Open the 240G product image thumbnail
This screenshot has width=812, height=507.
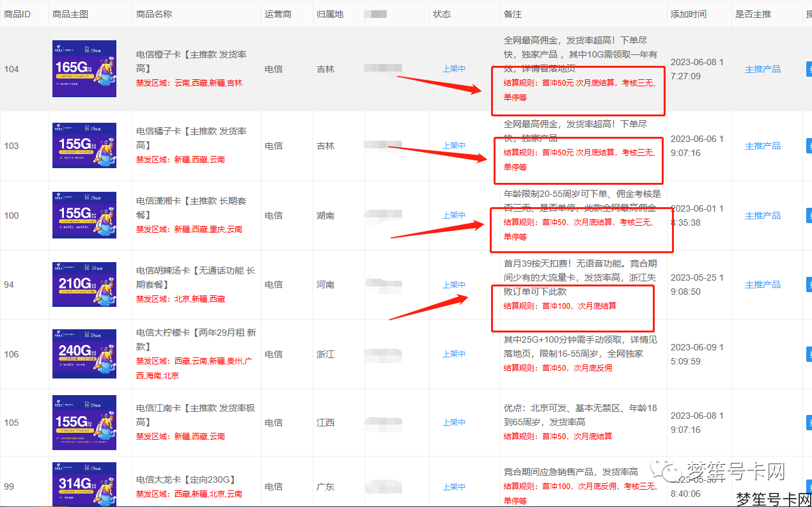84,354
